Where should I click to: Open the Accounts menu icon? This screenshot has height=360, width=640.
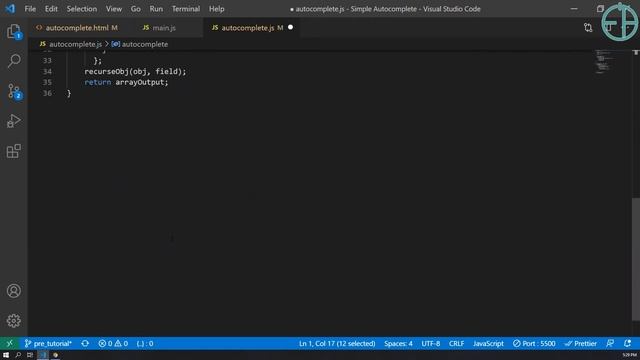(x=13, y=291)
